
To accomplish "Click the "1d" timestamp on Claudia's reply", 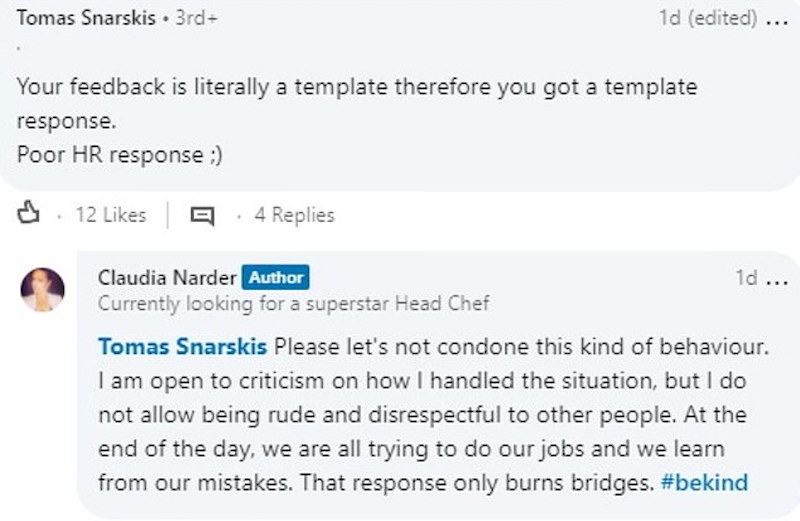I will [x=746, y=278].
